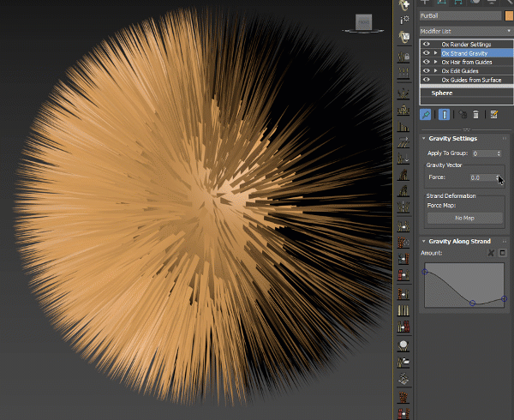Hide the Ox Render Settings modifier
The height and width of the screenshot is (420, 514).
point(427,44)
